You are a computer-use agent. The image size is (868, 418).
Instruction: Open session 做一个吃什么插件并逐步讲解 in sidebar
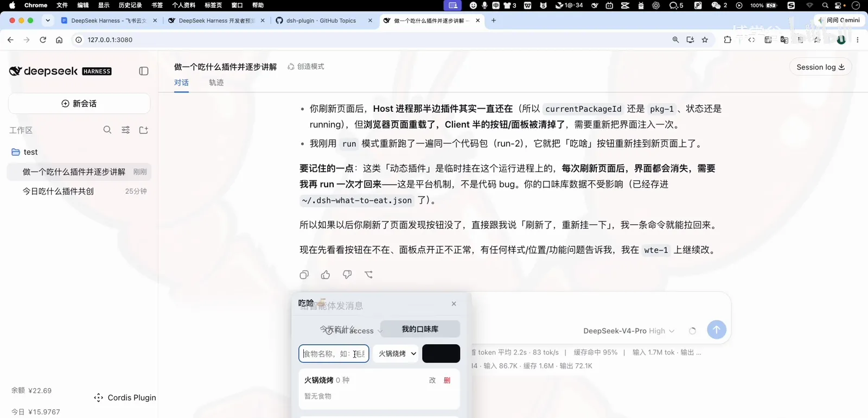click(79, 172)
